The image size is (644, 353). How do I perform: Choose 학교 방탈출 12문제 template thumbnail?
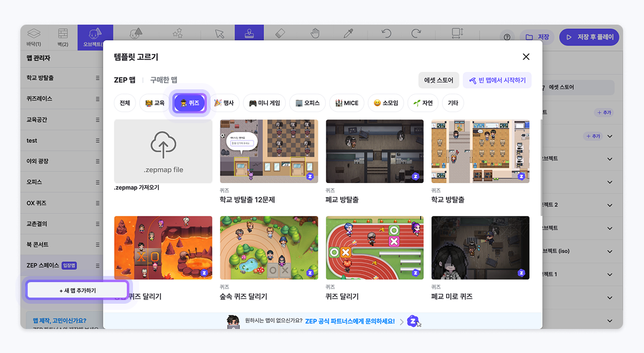point(269,151)
